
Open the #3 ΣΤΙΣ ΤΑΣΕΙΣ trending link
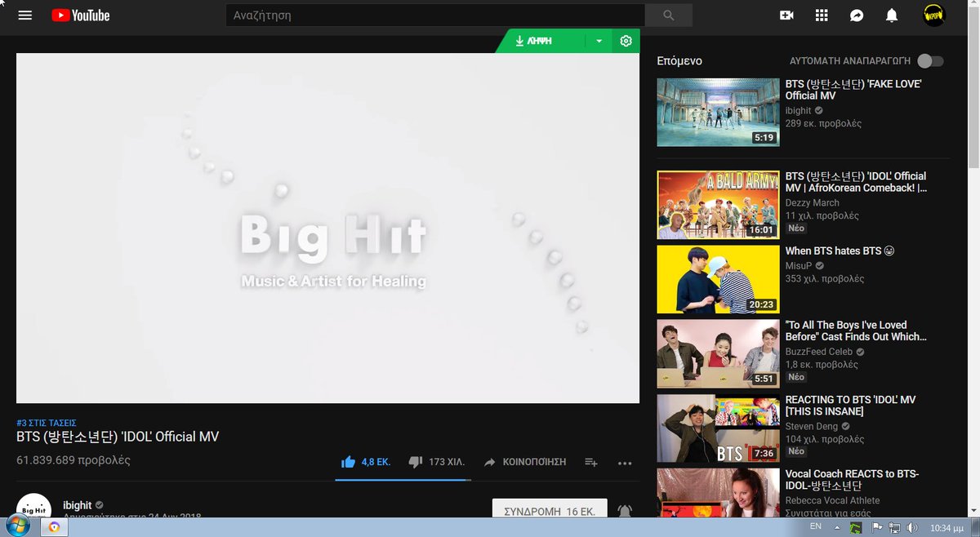[x=47, y=423]
